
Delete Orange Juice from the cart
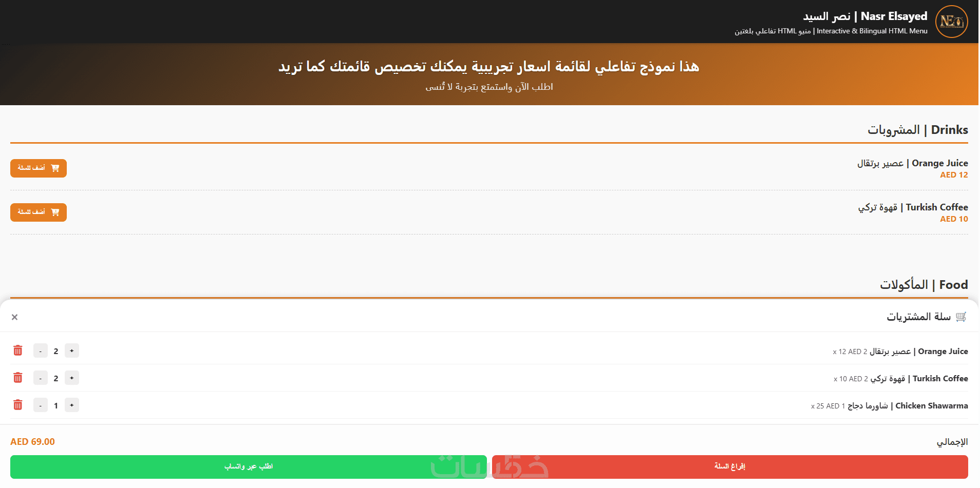point(18,350)
